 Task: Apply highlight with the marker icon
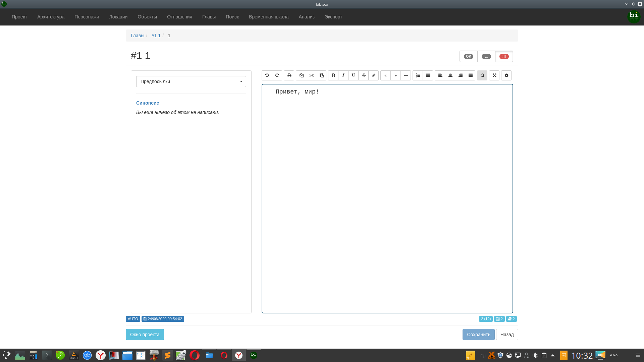374,75
